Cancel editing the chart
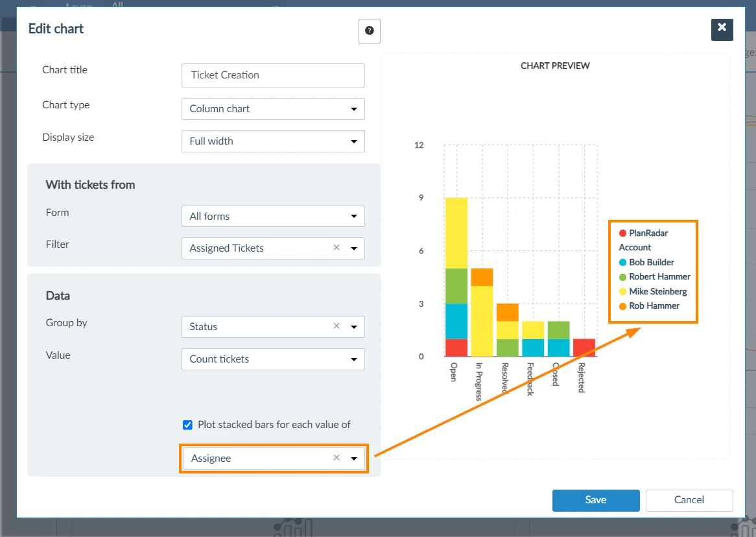Viewport: 756px width, 537px height. pyautogui.click(x=689, y=500)
